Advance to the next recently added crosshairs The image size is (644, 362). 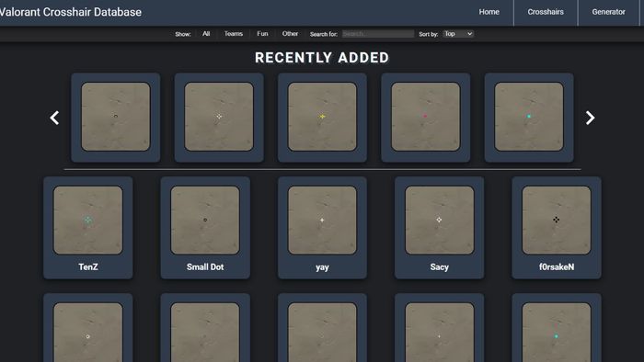pyautogui.click(x=590, y=119)
